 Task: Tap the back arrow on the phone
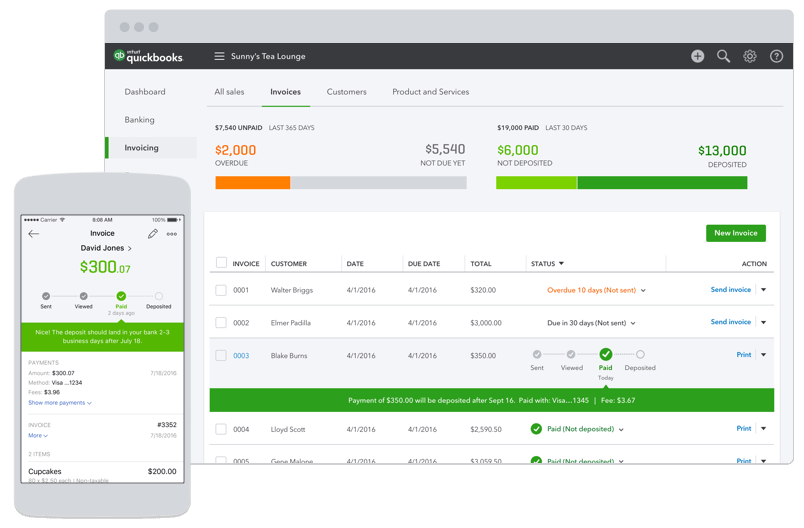34,234
